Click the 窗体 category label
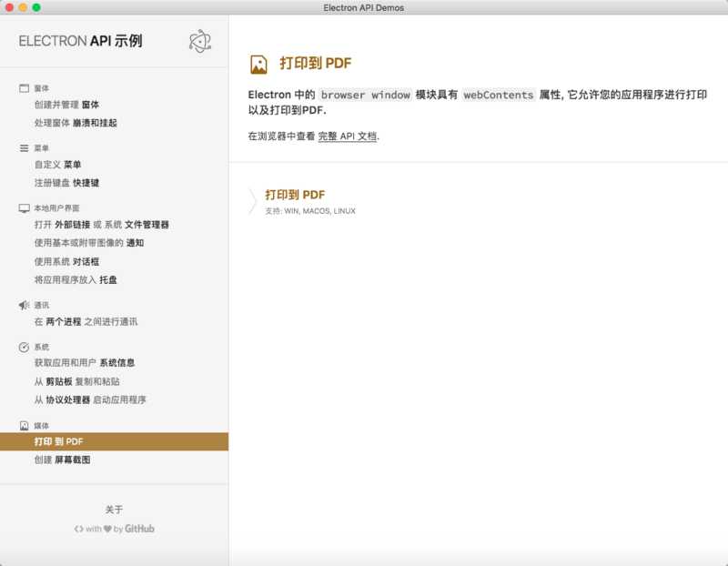 tap(41, 88)
